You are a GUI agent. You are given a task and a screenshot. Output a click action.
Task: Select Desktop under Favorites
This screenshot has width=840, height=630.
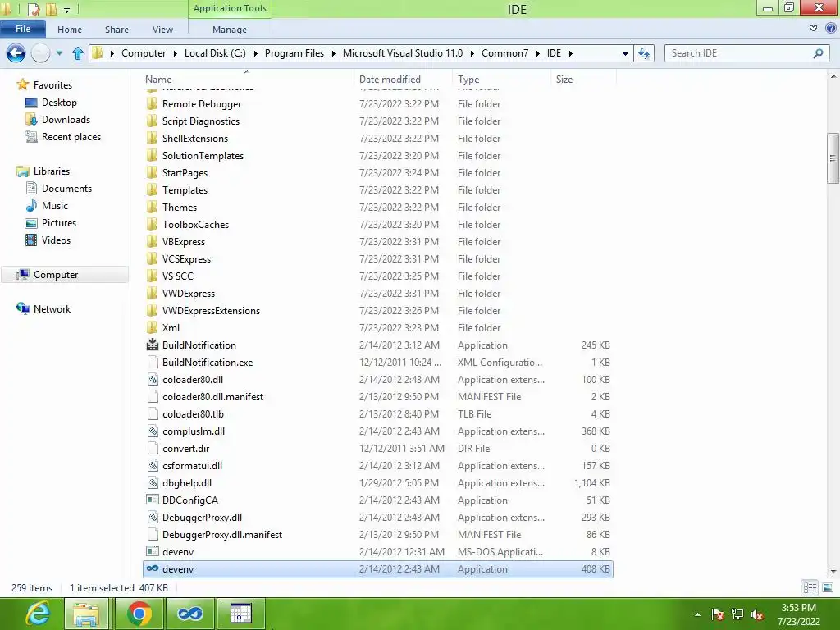coord(59,103)
